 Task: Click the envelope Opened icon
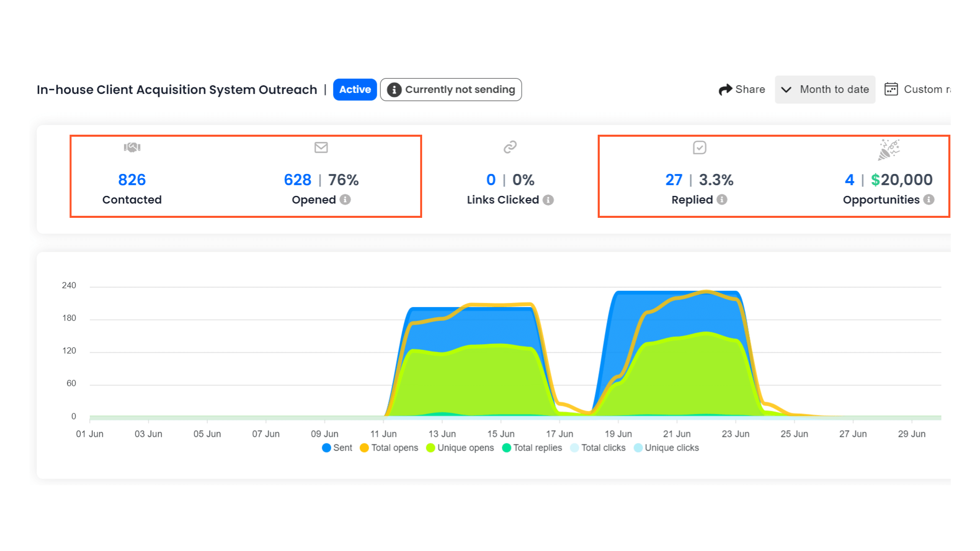tap(321, 147)
